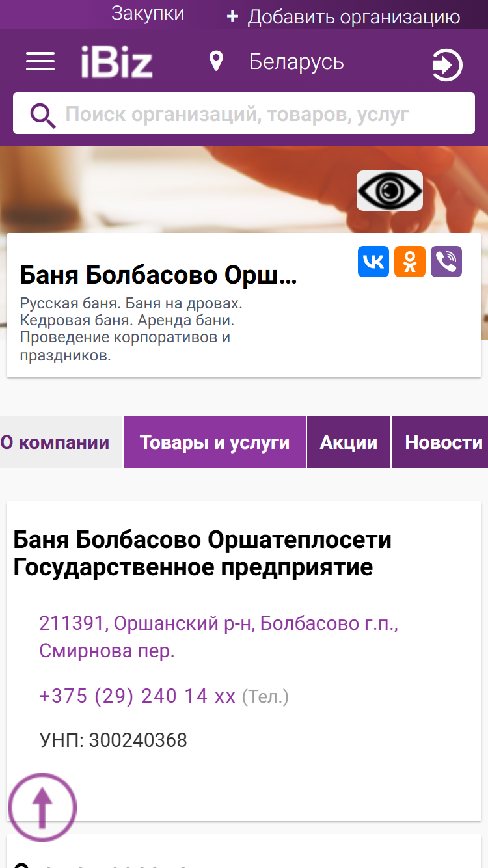Focus the organization search input field

(x=244, y=114)
